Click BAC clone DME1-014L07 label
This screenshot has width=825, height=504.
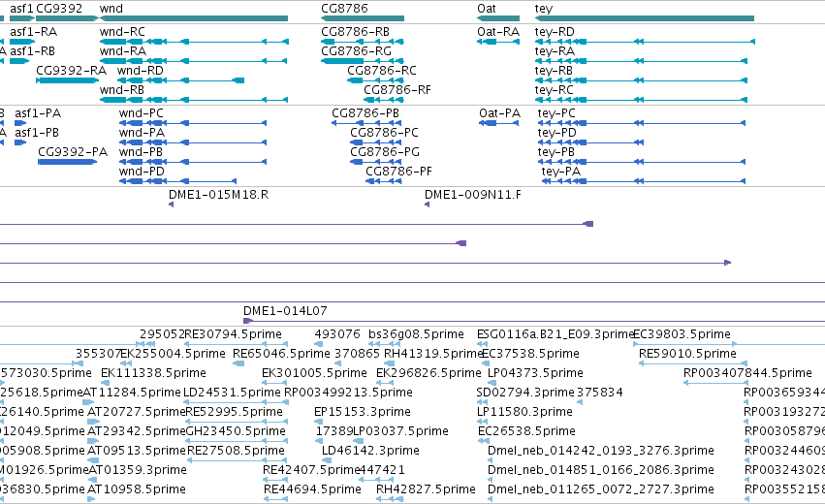tap(285, 311)
